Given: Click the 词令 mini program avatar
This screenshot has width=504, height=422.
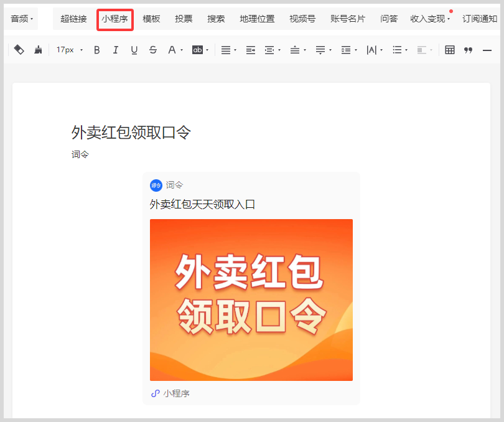Looking at the screenshot, I should 156,185.
